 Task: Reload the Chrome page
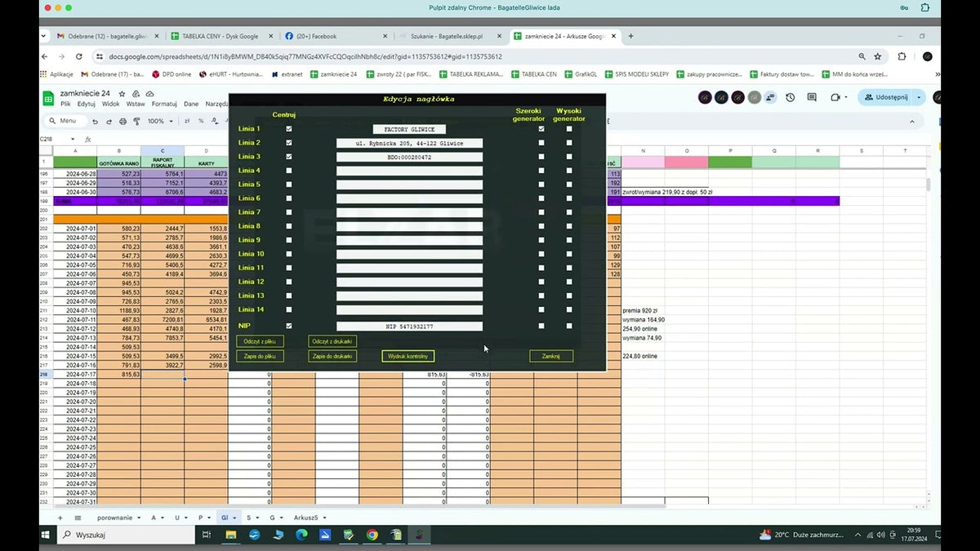(x=78, y=56)
